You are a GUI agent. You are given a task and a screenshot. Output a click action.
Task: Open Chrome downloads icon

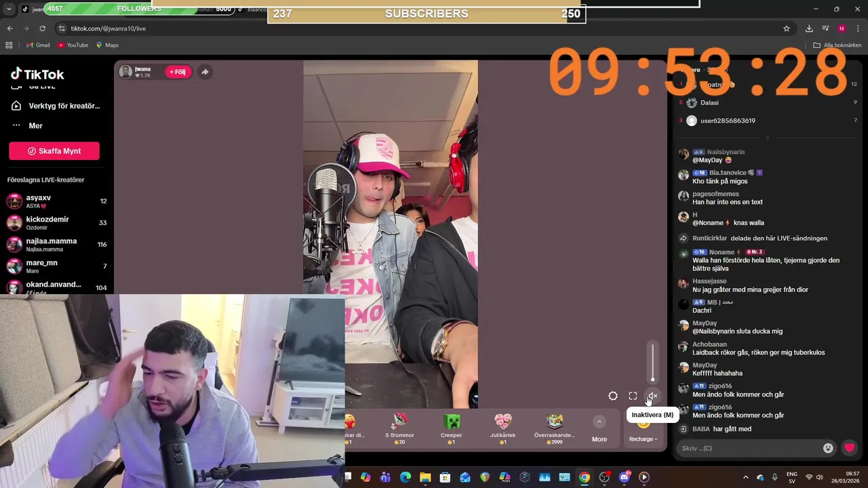click(x=809, y=28)
